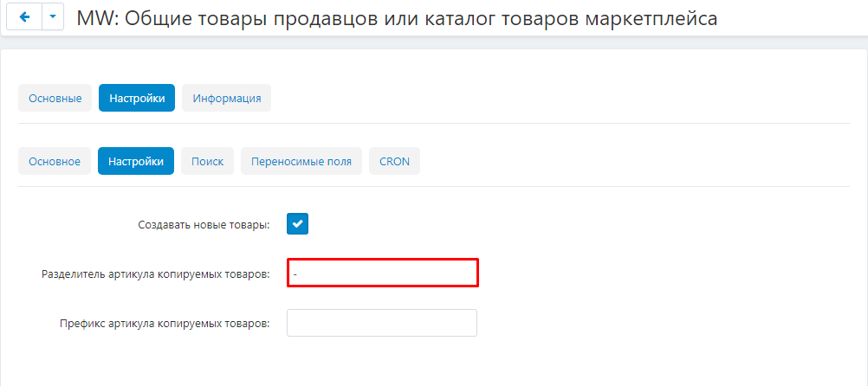868x386 pixels.
Task: Click the Разделитель артикула копируемых товаров label
Action: click(156, 273)
